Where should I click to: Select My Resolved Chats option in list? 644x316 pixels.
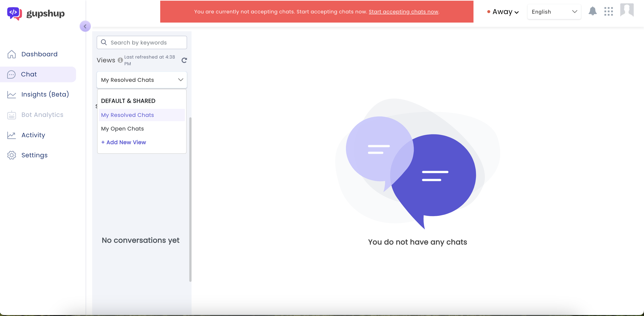coord(142,115)
